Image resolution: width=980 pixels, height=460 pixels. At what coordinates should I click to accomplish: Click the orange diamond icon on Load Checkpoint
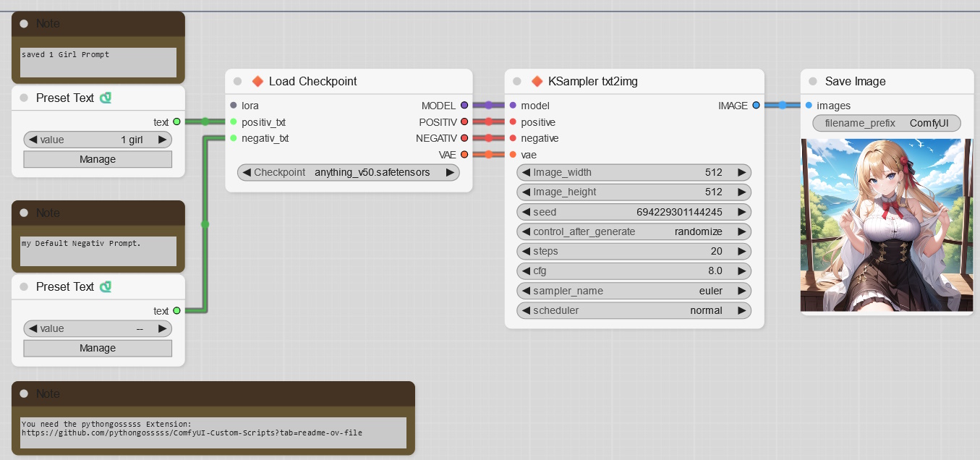(257, 81)
